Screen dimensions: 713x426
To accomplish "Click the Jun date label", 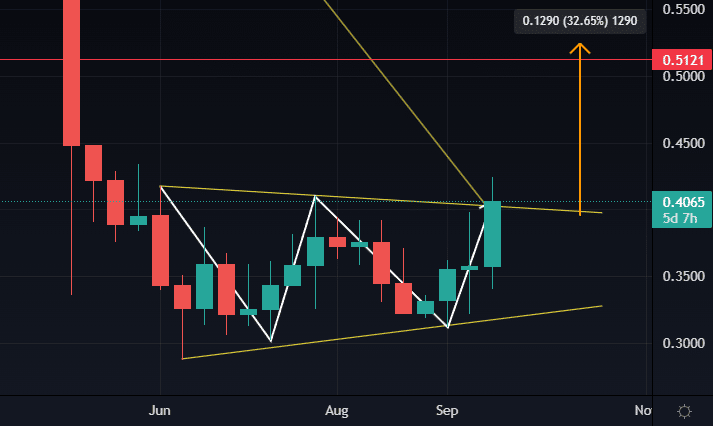I will coord(160,411).
